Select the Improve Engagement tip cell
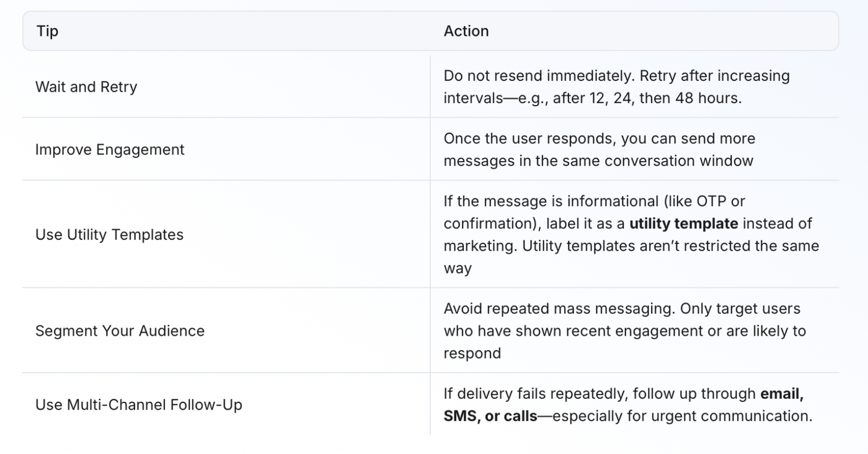868x454 pixels. tap(110, 149)
